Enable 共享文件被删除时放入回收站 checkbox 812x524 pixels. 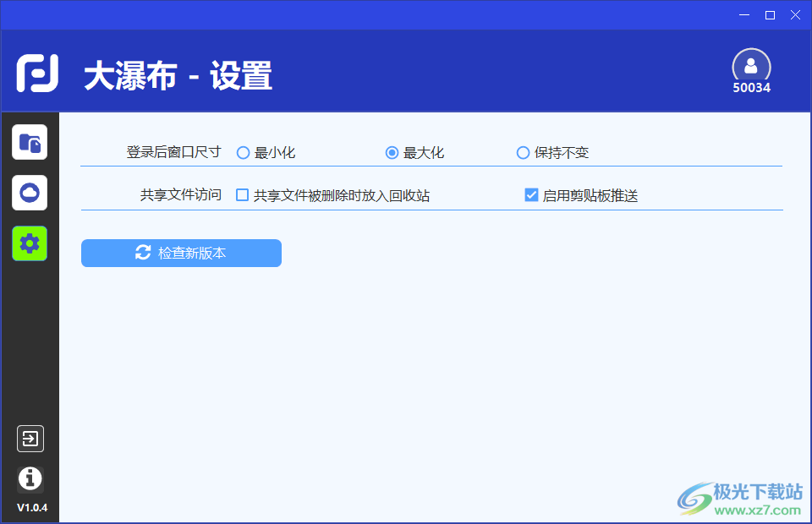(x=243, y=195)
